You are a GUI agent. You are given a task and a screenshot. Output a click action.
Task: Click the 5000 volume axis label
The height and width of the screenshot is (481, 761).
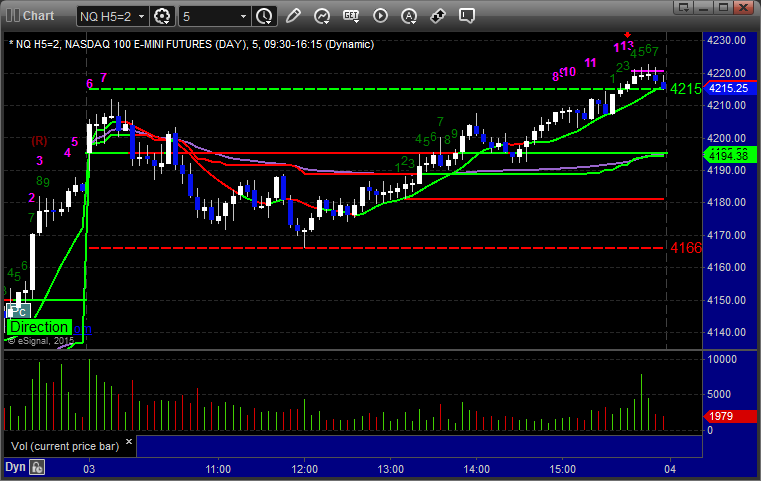pyautogui.click(x=719, y=394)
